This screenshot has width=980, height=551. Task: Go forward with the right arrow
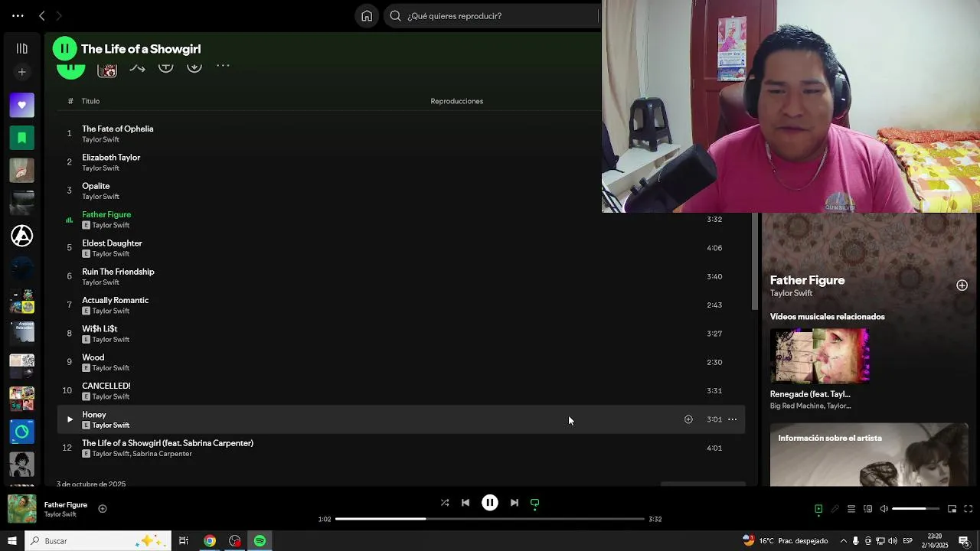click(59, 15)
